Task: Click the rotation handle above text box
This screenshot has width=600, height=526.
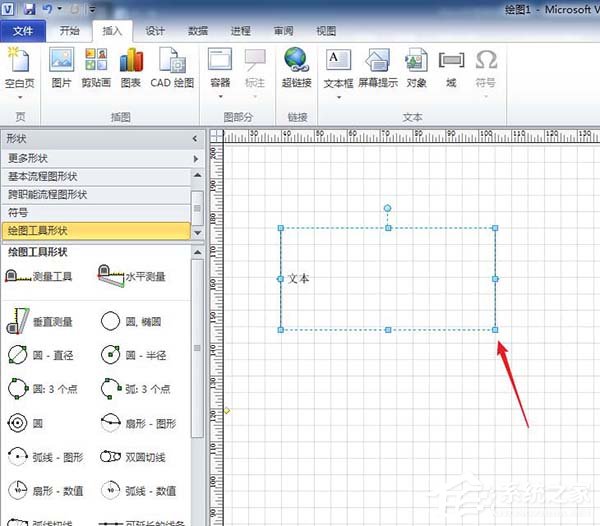Action: pos(387,208)
